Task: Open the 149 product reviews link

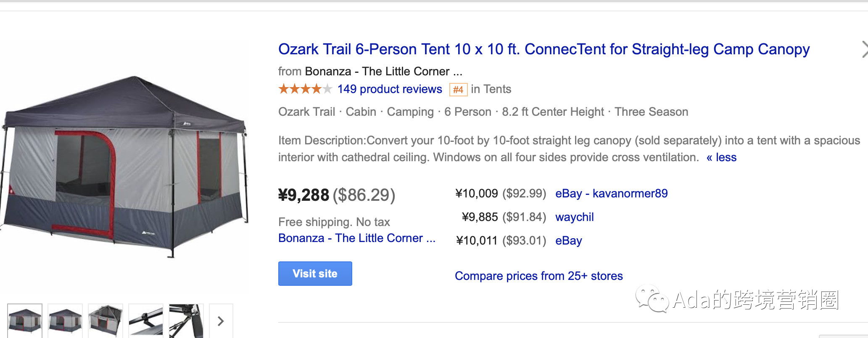Action: click(390, 89)
